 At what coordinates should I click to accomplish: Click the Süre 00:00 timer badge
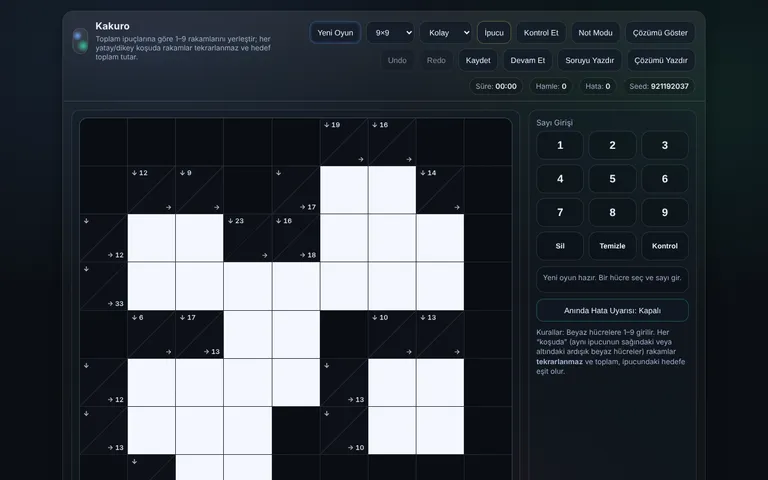click(x=496, y=86)
